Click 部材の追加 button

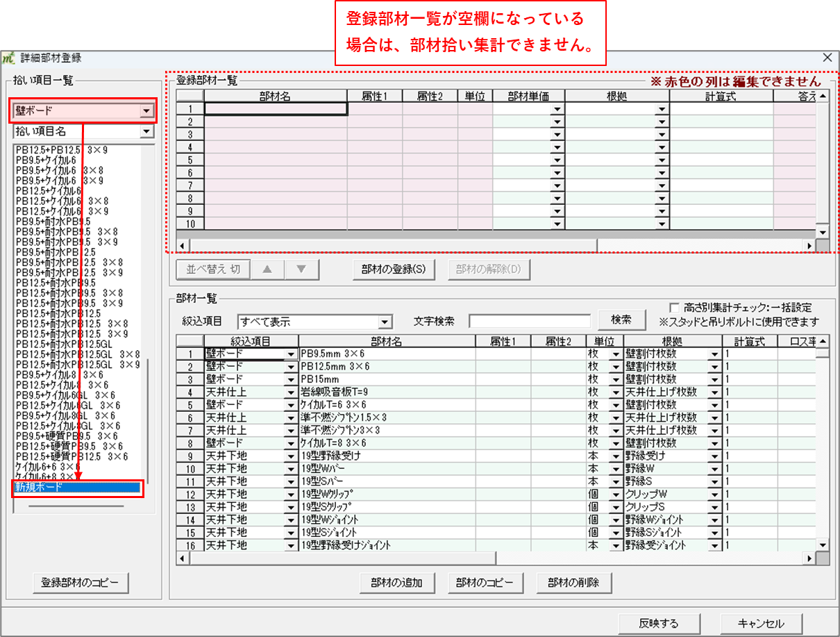pos(397,583)
